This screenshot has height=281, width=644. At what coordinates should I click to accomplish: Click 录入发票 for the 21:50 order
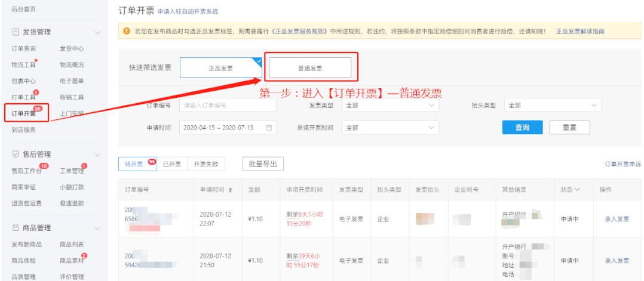tap(617, 261)
